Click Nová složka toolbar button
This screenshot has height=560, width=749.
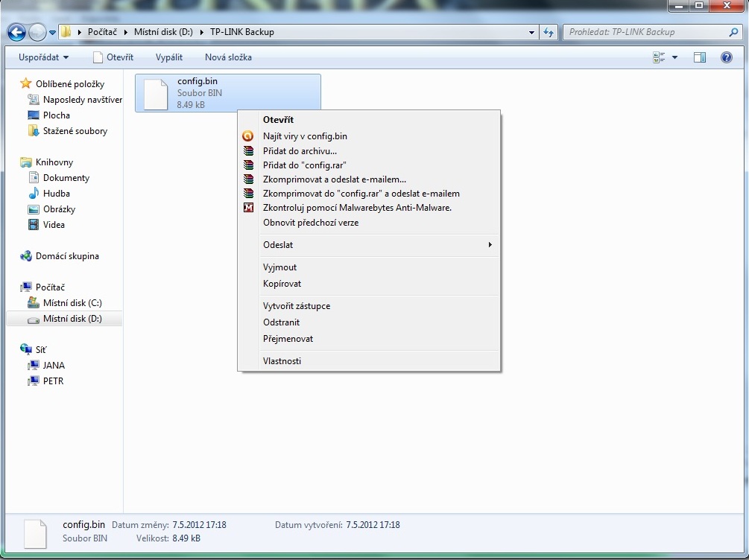click(228, 57)
